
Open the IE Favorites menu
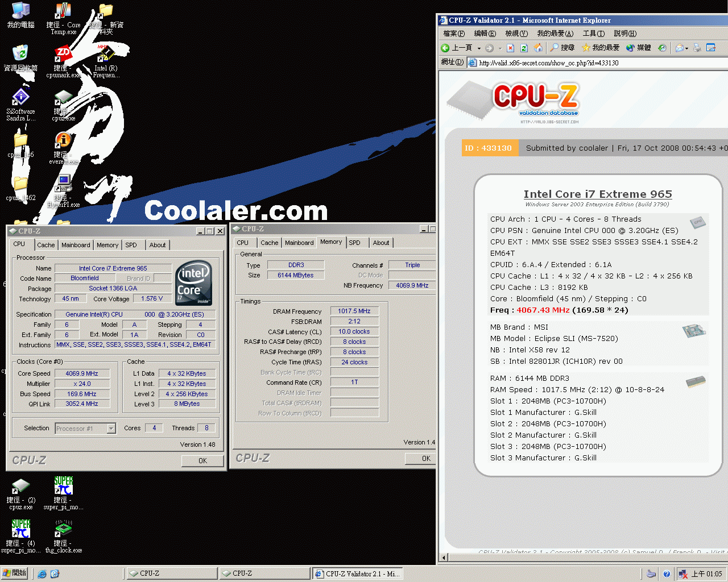(555, 34)
